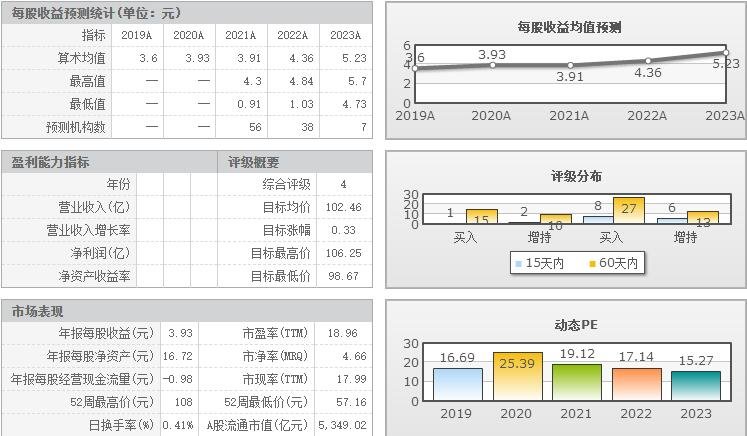Click the 营业收入增长率 row label
747x436 pixels.
88,230
